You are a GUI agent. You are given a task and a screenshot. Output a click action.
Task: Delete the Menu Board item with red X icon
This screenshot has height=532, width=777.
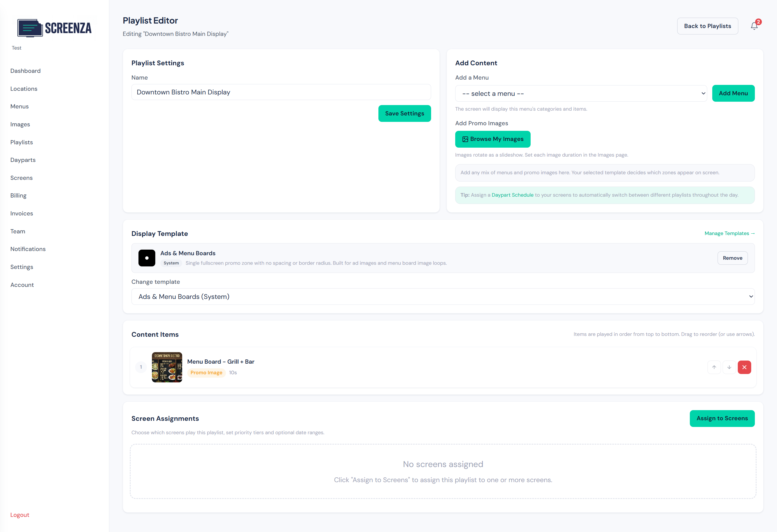744,367
